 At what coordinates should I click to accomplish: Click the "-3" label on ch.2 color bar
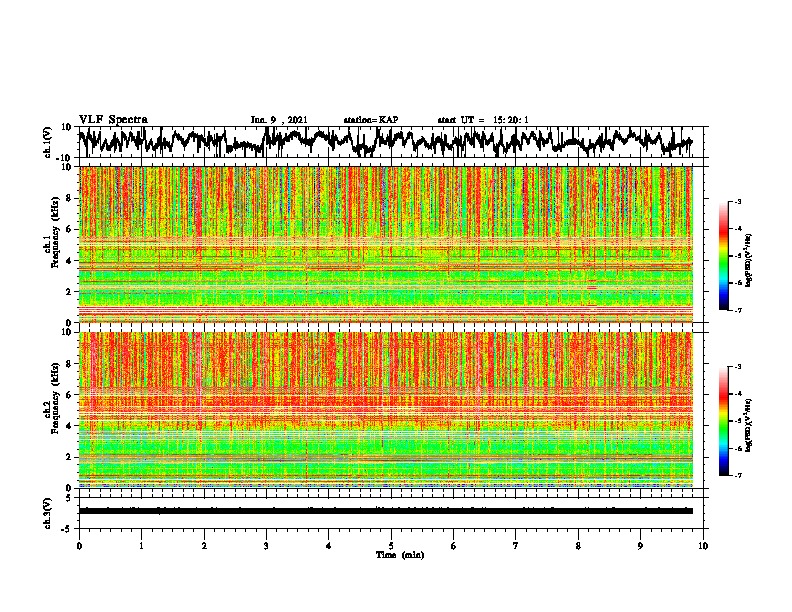tap(737, 367)
